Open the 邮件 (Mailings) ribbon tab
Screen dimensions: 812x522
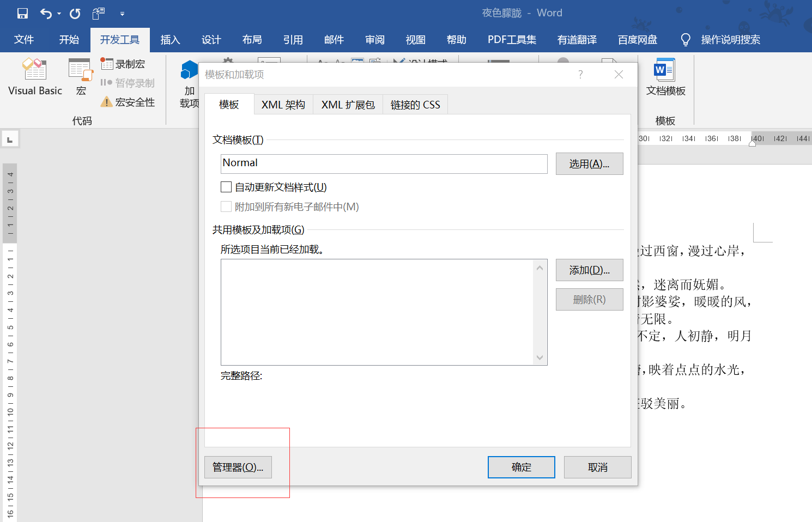click(x=334, y=40)
